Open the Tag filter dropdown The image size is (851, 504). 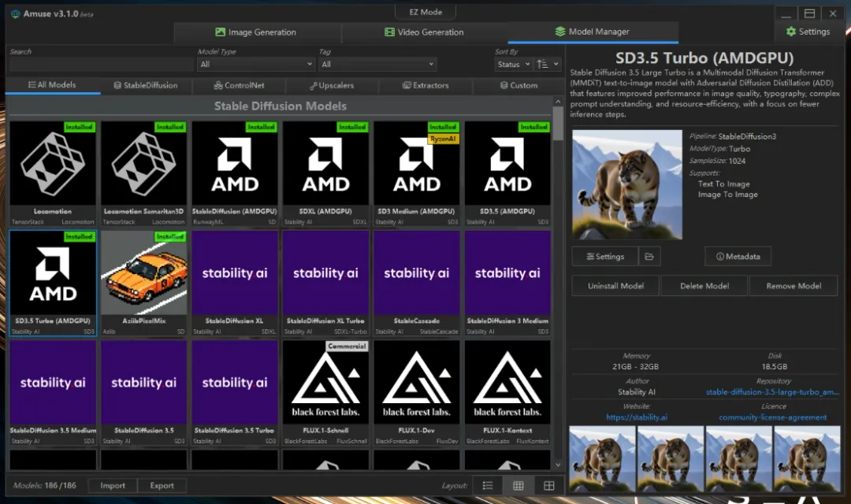377,65
